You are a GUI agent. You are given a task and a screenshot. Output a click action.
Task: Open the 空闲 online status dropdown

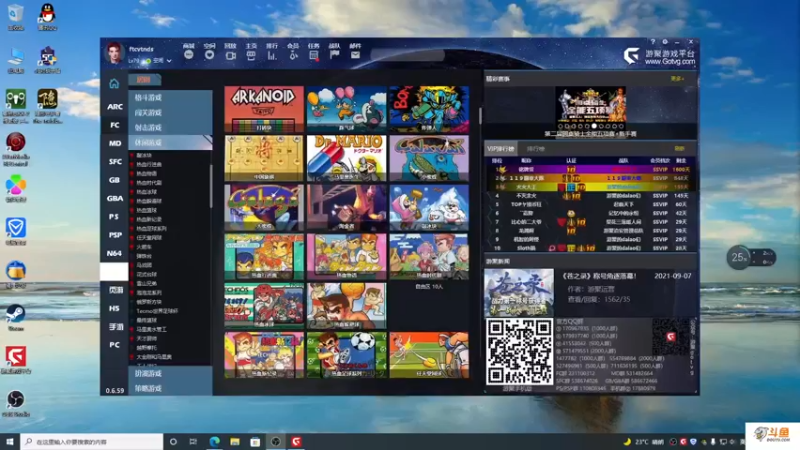pos(158,61)
